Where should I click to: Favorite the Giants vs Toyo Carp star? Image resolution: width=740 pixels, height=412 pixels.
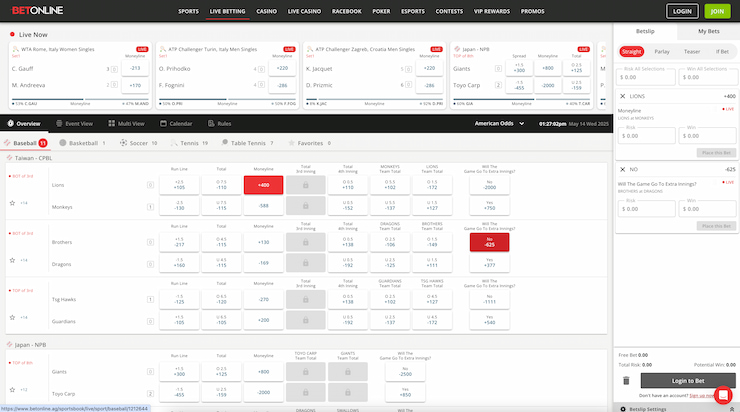coord(12,390)
